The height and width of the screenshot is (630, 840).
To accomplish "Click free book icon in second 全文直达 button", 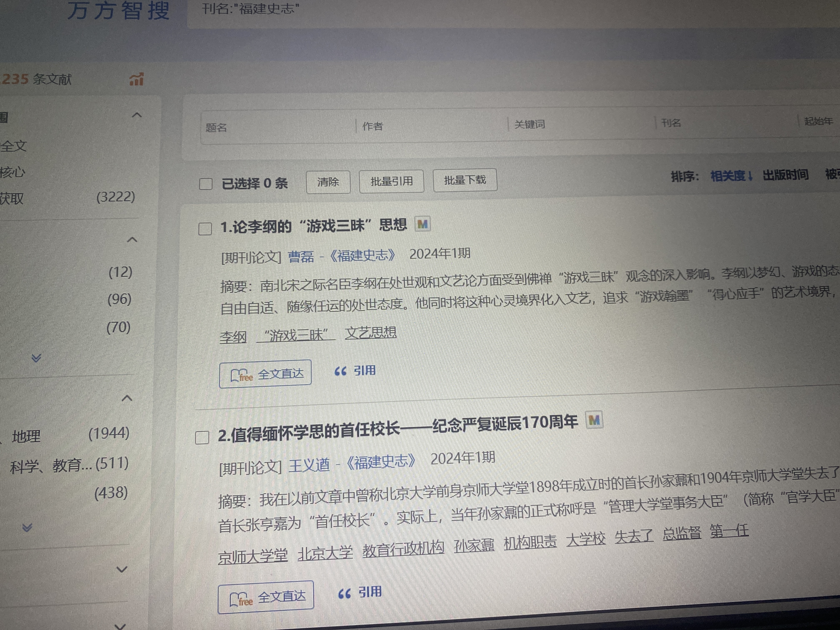I will pos(241,599).
